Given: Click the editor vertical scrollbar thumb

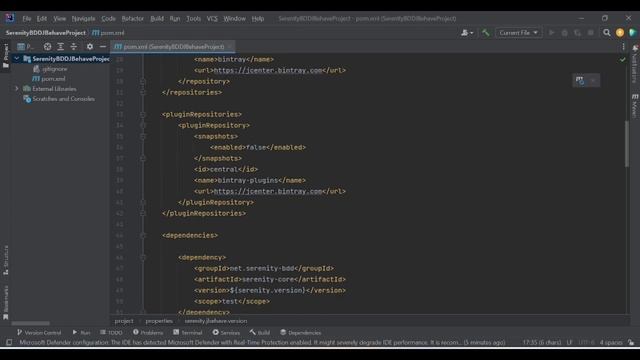Looking at the screenshot, I should (x=627, y=144).
